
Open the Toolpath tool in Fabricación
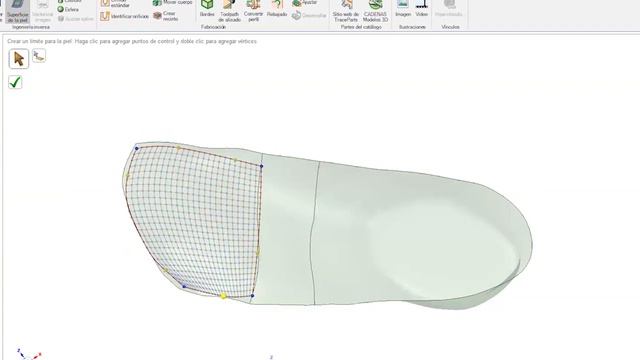(x=229, y=11)
